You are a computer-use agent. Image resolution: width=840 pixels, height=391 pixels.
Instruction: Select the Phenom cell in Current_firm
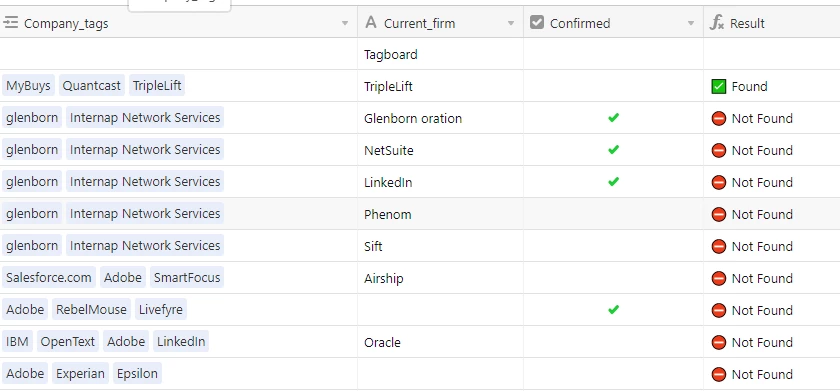tap(440, 214)
